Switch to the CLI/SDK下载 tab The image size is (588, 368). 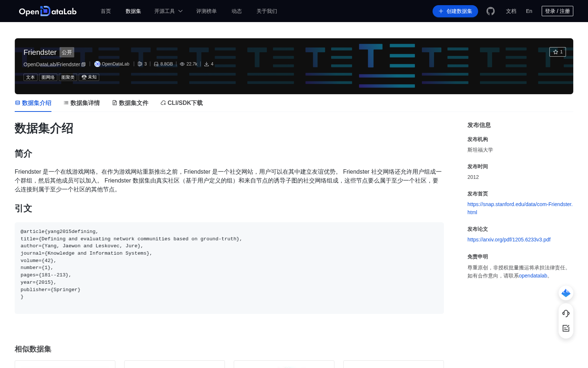pyautogui.click(x=182, y=103)
